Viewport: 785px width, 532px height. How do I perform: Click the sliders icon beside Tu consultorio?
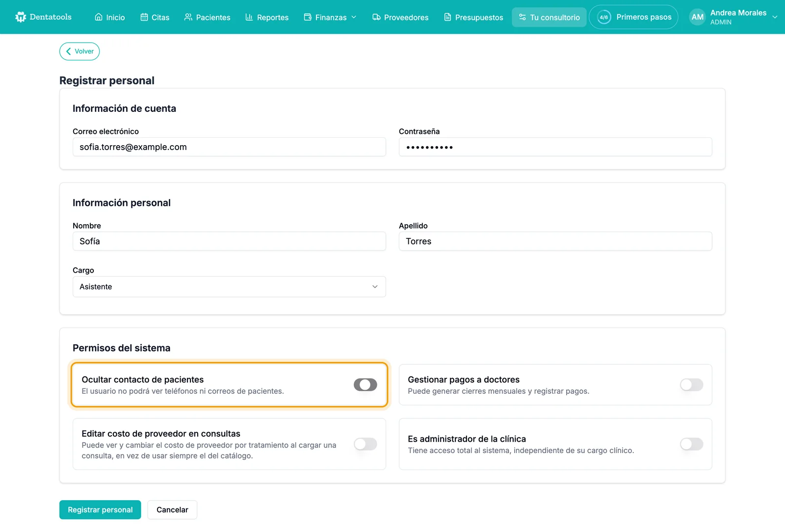tap(523, 17)
